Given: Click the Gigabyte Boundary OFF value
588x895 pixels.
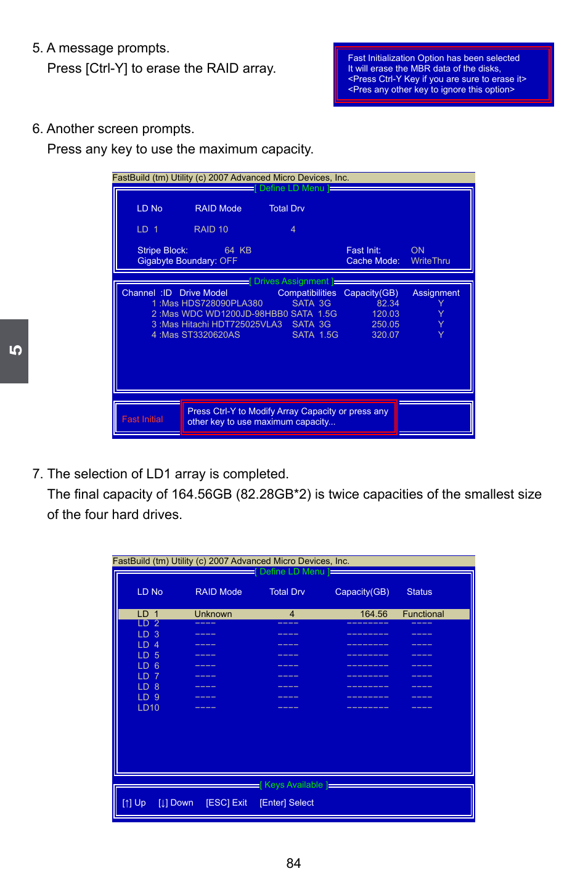Looking at the screenshot, I should coord(228,261).
